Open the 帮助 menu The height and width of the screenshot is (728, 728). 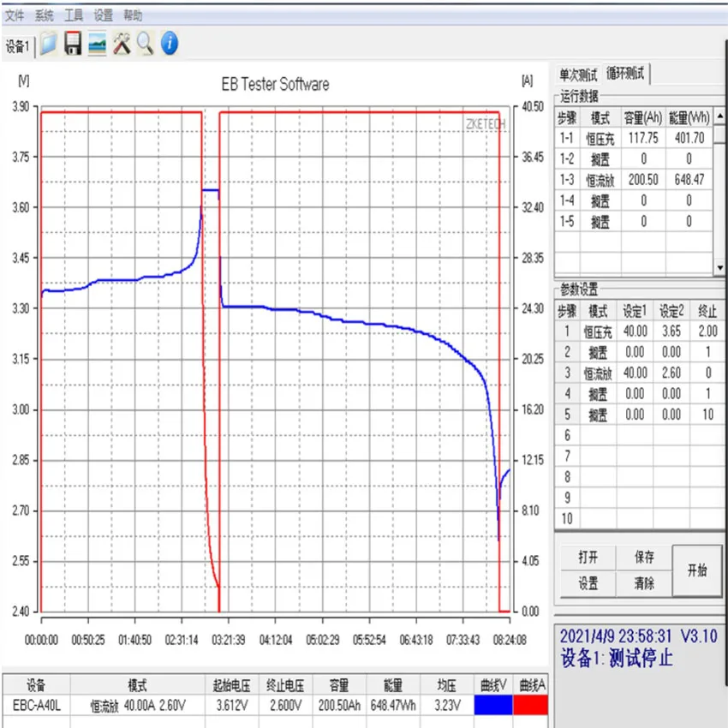coord(132,15)
